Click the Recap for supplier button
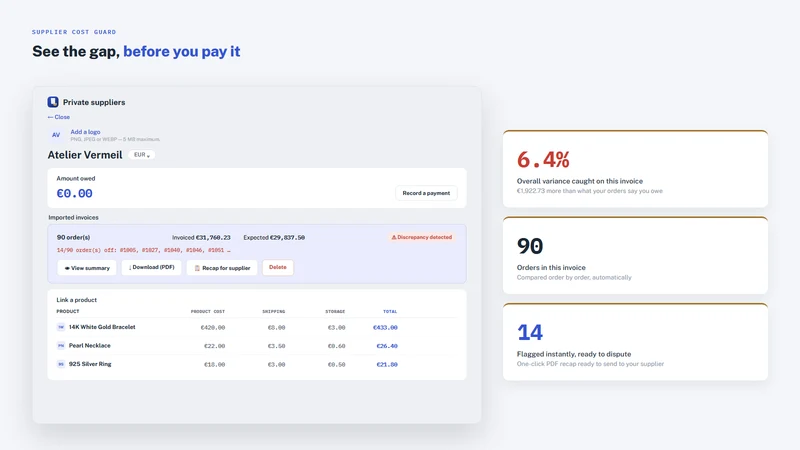This screenshot has width=800, height=450. (222, 268)
